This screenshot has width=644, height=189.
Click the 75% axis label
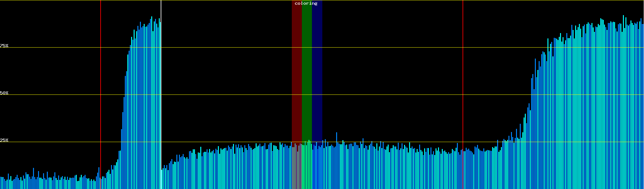4,46
